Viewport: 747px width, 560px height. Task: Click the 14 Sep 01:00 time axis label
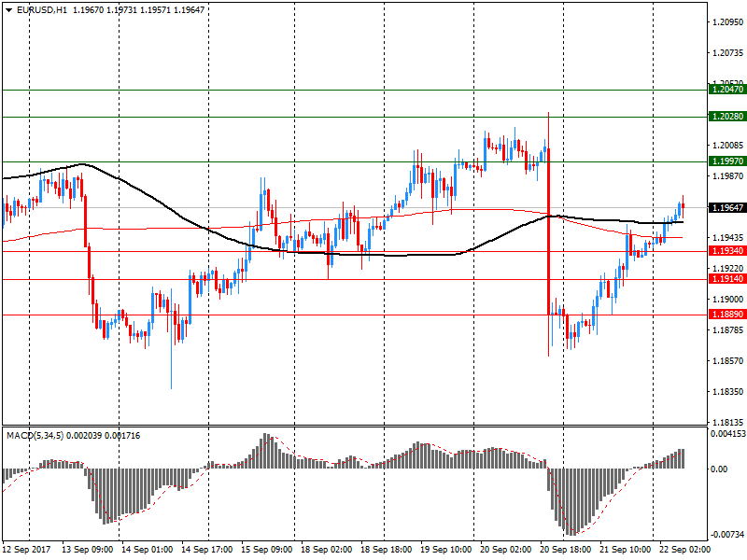point(148,550)
